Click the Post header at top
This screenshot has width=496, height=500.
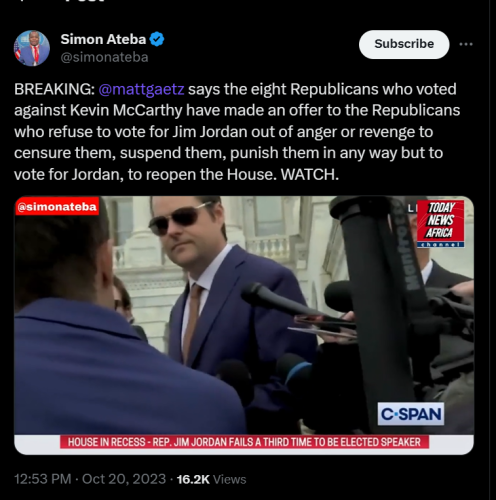click(x=83, y=1)
